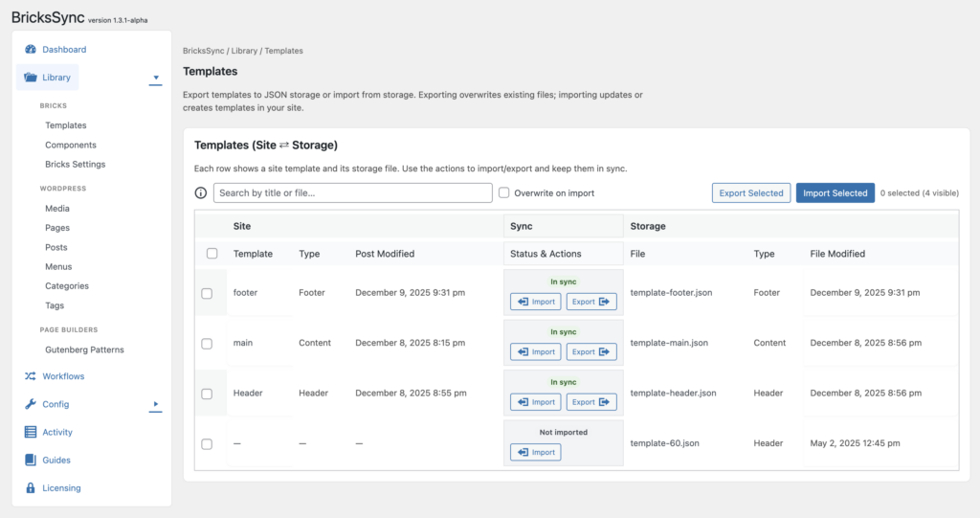The image size is (980, 518).
Task: Open Bricks Settings in the sidebar
Action: pyautogui.click(x=75, y=165)
